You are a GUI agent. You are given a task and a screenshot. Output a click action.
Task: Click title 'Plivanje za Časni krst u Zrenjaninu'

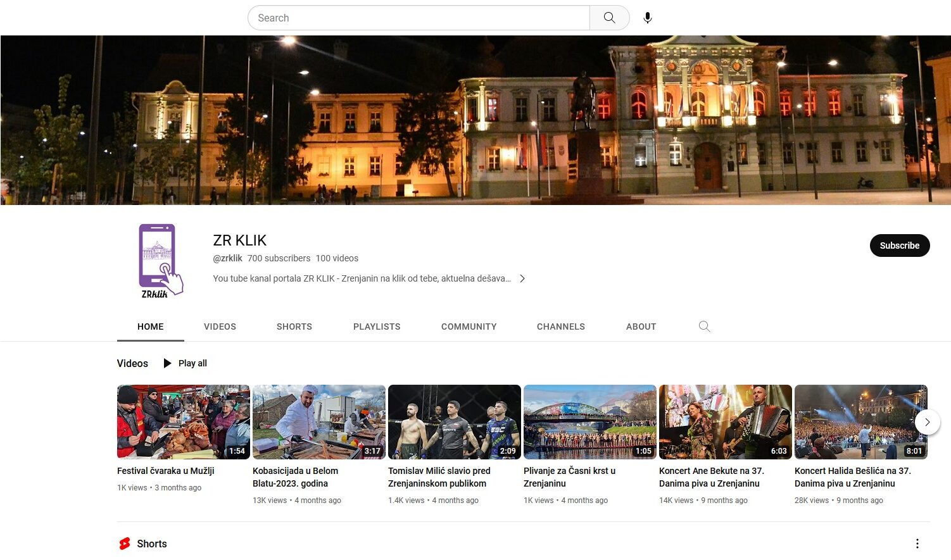click(x=570, y=477)
